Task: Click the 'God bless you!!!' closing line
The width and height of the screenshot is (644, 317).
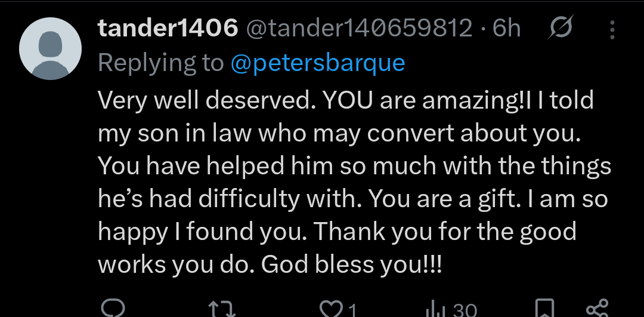Action: 351,263
